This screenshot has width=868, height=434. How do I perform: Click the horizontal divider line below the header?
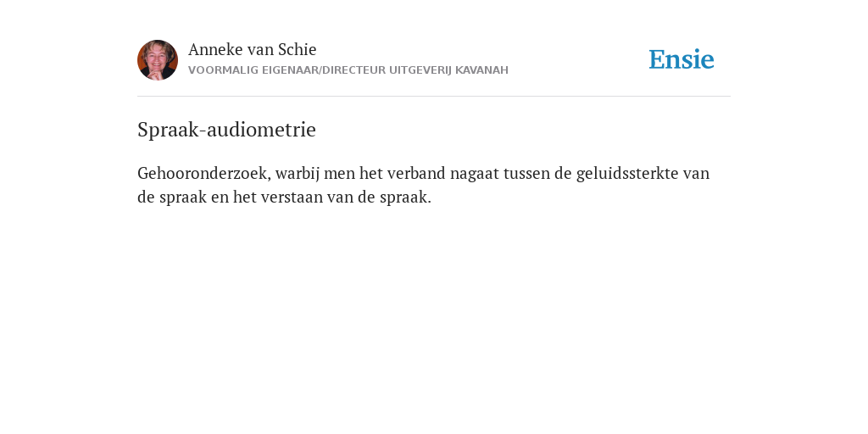coord(434,97)
